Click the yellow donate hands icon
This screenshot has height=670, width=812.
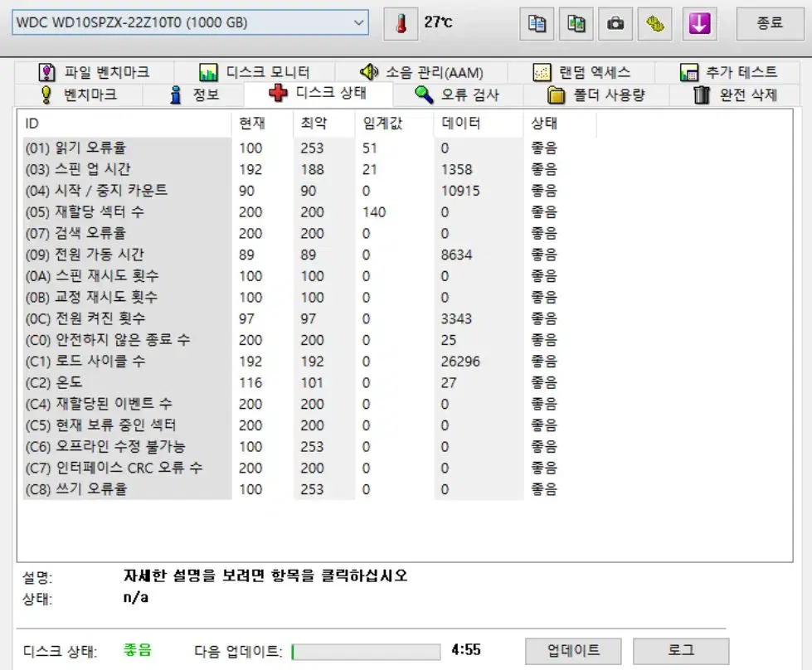[x=655, y=24]
